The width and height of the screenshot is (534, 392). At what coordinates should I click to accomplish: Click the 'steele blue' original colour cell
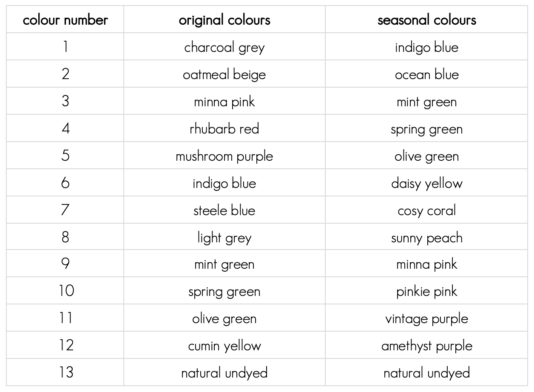[x=224, y=210]
